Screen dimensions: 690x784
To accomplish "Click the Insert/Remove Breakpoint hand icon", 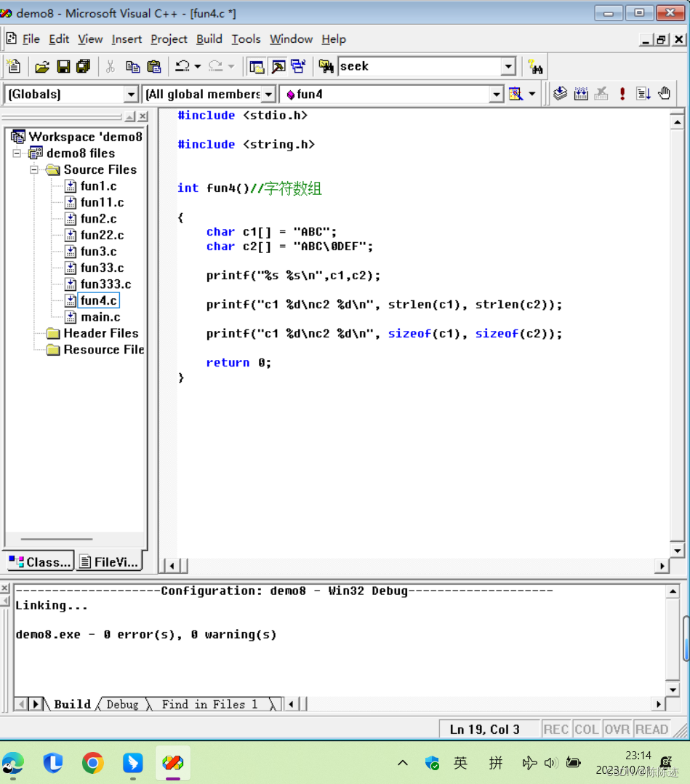I will click(x=665, y=94).
